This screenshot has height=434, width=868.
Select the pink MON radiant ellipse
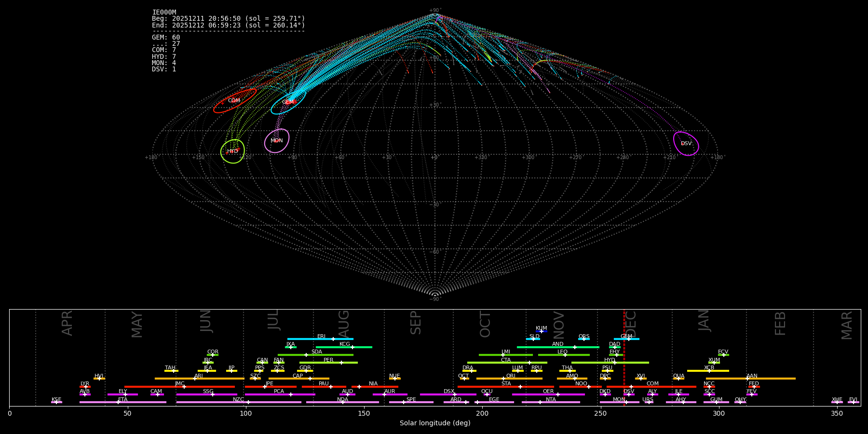click(277, 141)
